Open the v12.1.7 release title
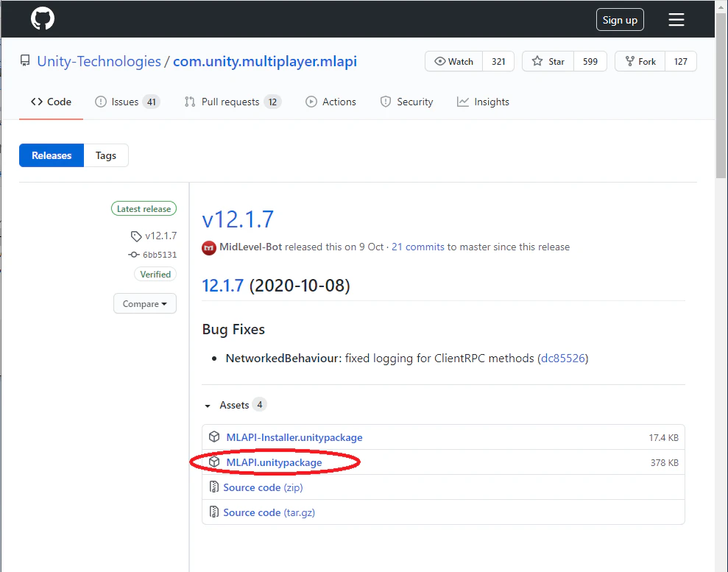Viewport: 728px width, 572px height. click(238, 219)
